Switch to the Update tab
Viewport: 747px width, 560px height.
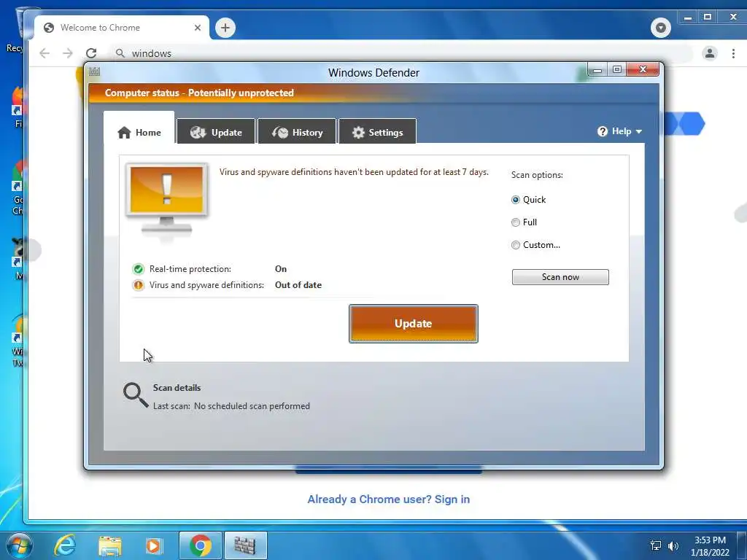coord(216,132)
